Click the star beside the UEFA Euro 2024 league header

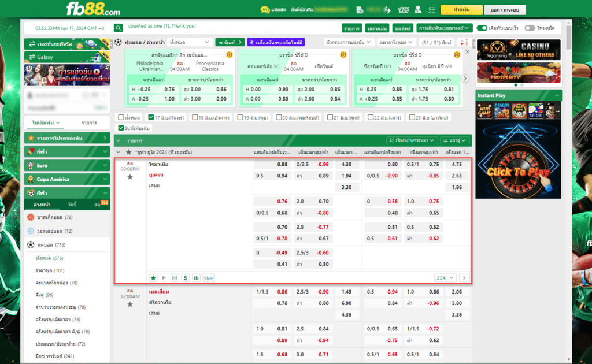point(128,152)
